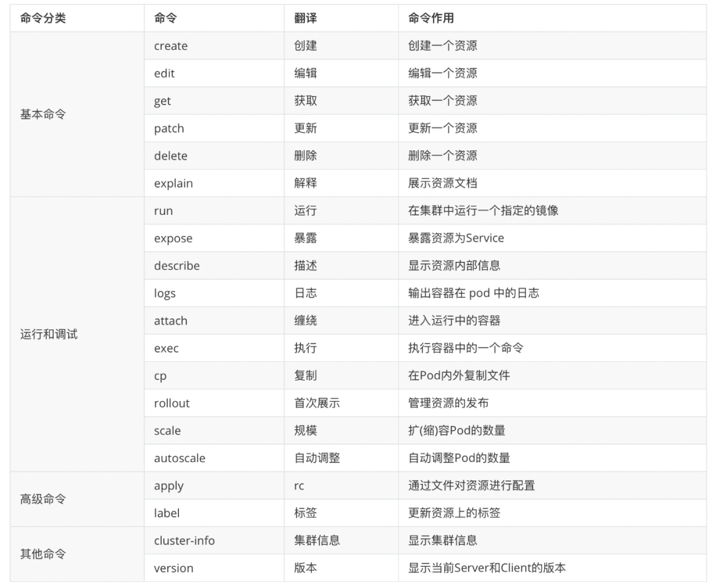Click the '翻译' column header

(x=341, y=19)
